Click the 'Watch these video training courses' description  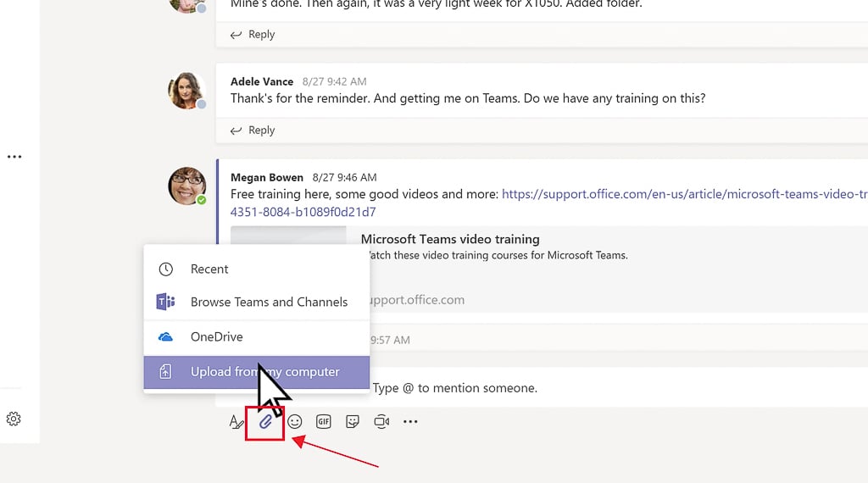(498, 255)
